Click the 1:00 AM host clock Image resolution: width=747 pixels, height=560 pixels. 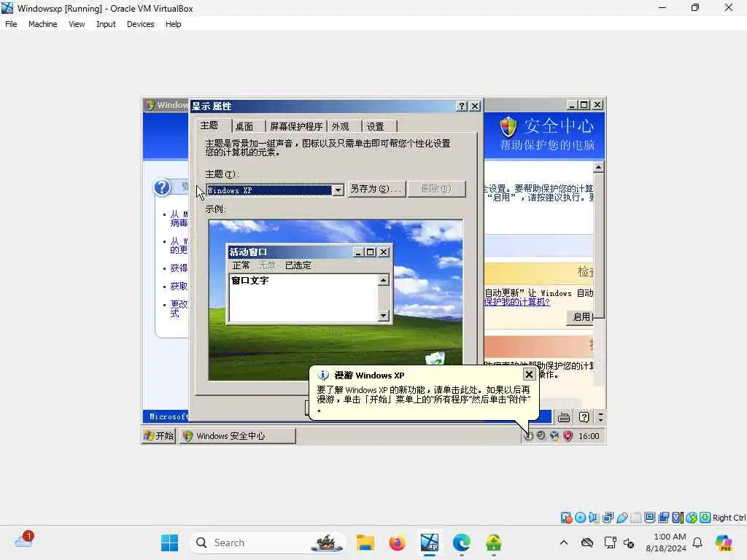[x=670, y=537]
